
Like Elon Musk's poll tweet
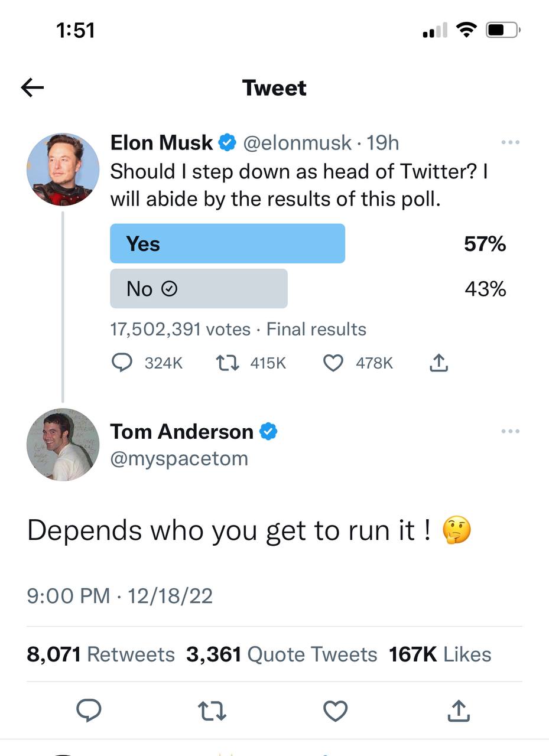pyautogui.click(x=333, y=363)
